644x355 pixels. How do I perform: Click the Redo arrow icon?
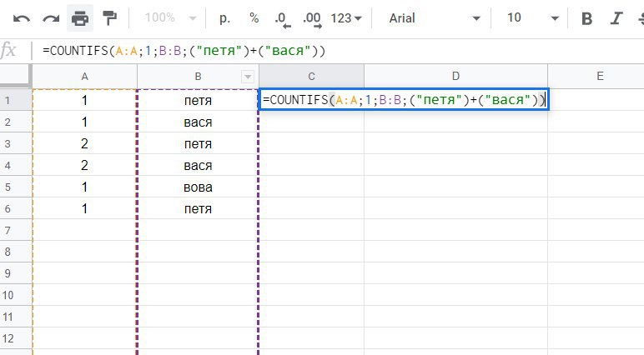point(51,18)
